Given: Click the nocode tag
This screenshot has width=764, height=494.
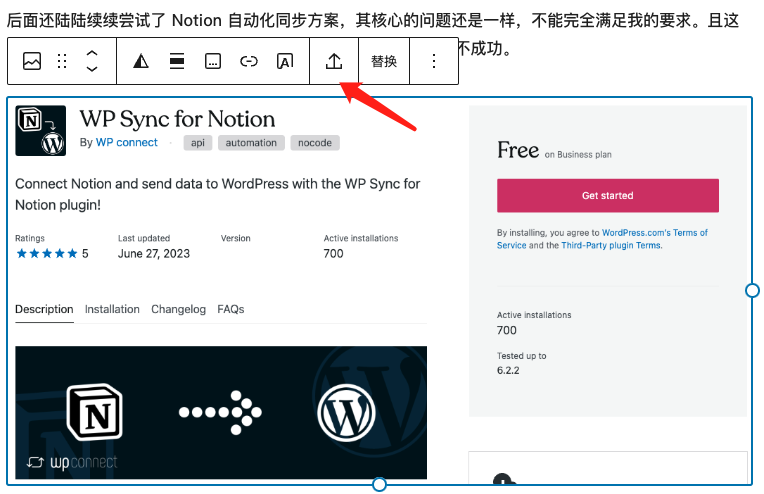Looking at the screenshot, I should pyautogui.click(x=315, y=143).
